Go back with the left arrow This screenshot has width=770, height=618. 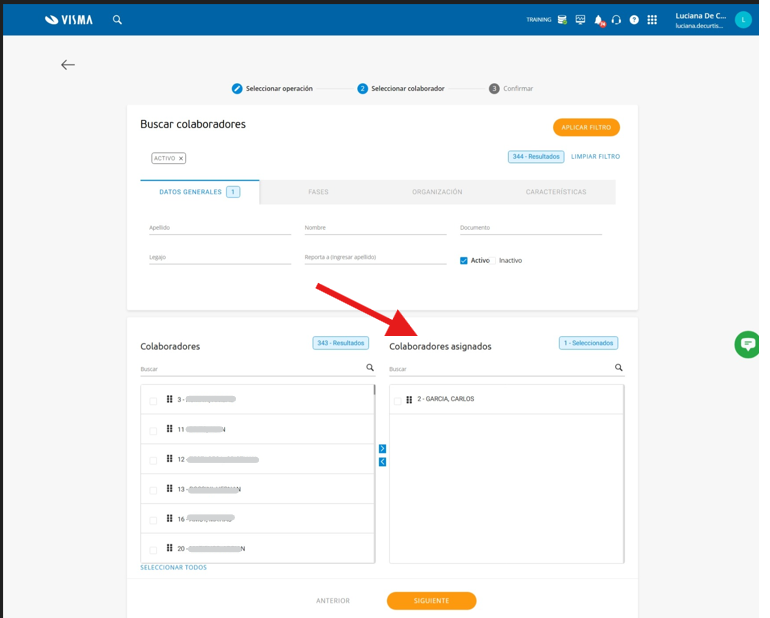click(68, 65)
